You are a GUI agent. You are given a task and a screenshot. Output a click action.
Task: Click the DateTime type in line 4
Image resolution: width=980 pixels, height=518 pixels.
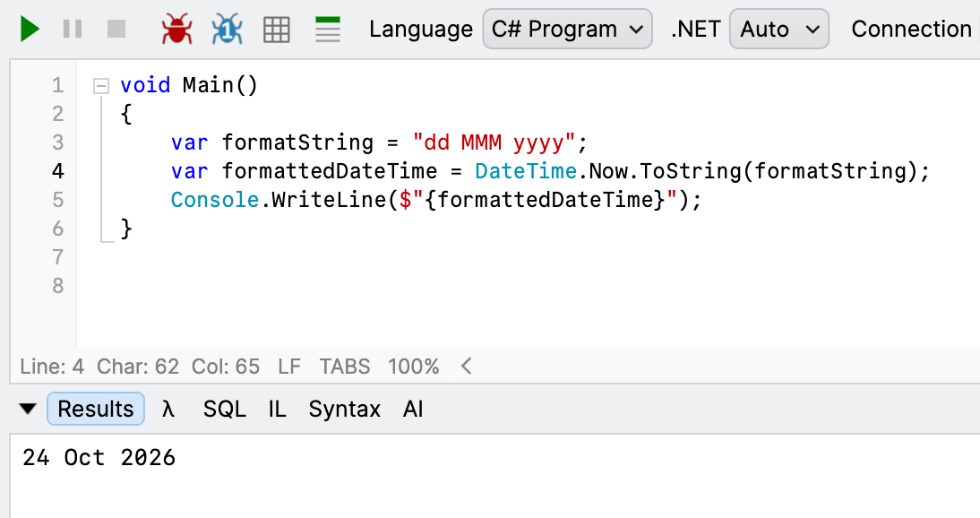tap(526, 171)
